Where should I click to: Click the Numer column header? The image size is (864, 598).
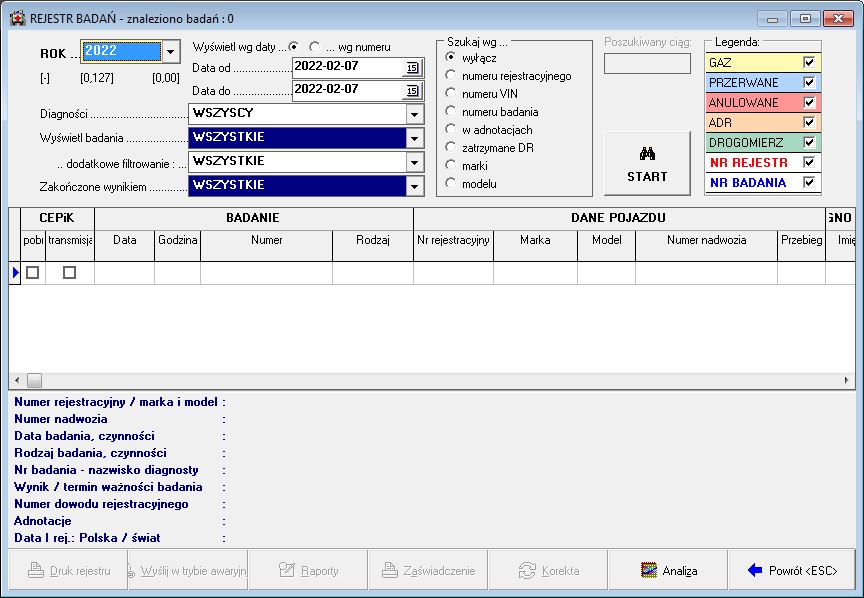(x=266, y=240)
